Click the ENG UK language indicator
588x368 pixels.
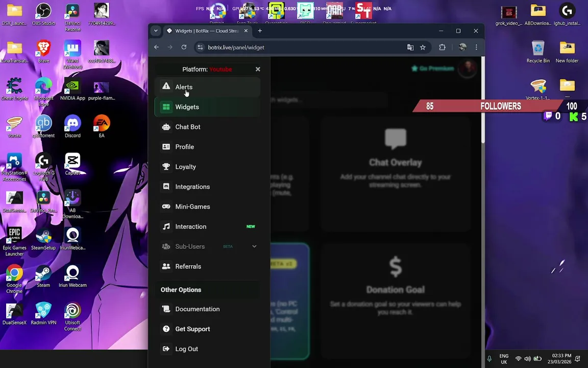(504, 359)
